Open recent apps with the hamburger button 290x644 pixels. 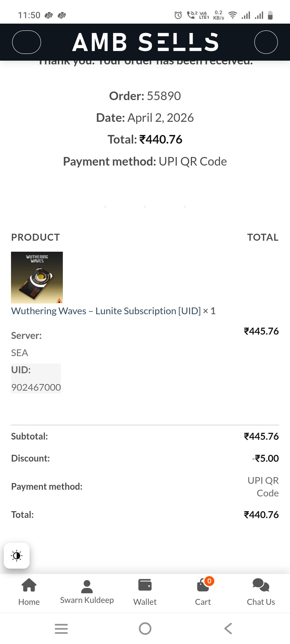[61, 628]
